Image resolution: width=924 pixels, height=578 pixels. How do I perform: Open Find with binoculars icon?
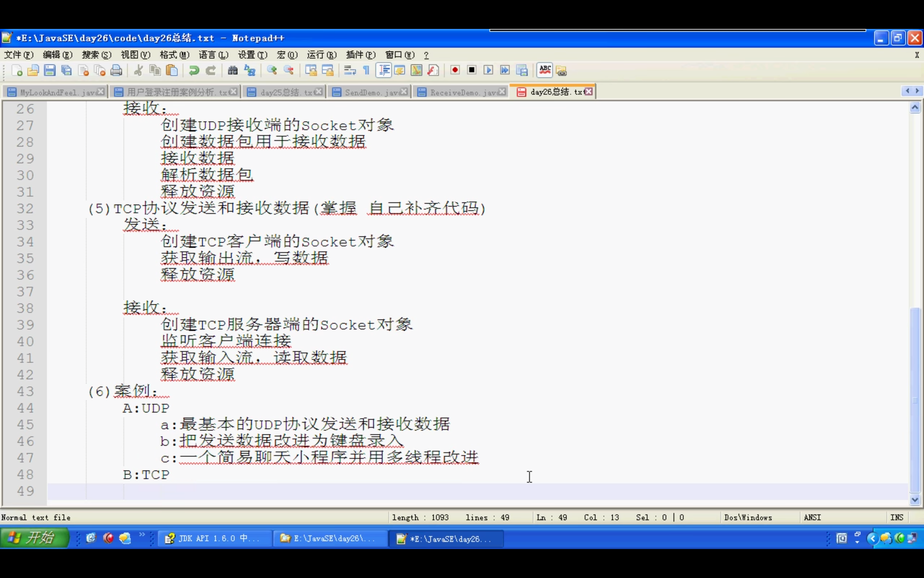pos(233,71)
